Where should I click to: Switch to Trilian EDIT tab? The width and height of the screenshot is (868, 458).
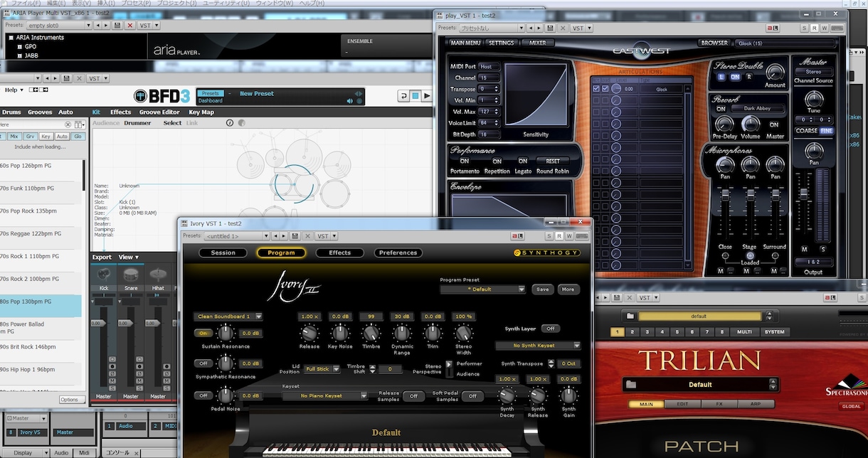coord(682,404)
